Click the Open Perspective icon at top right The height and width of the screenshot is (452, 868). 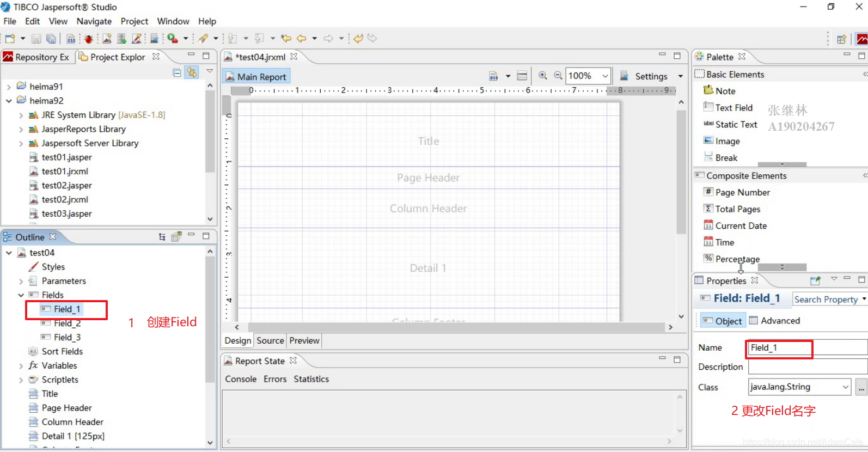[842, 39]
